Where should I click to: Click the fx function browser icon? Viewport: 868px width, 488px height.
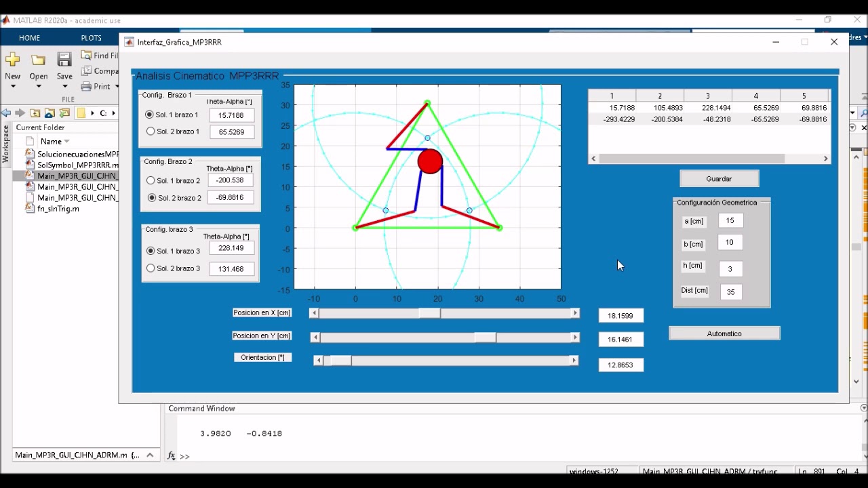[172, 456]
